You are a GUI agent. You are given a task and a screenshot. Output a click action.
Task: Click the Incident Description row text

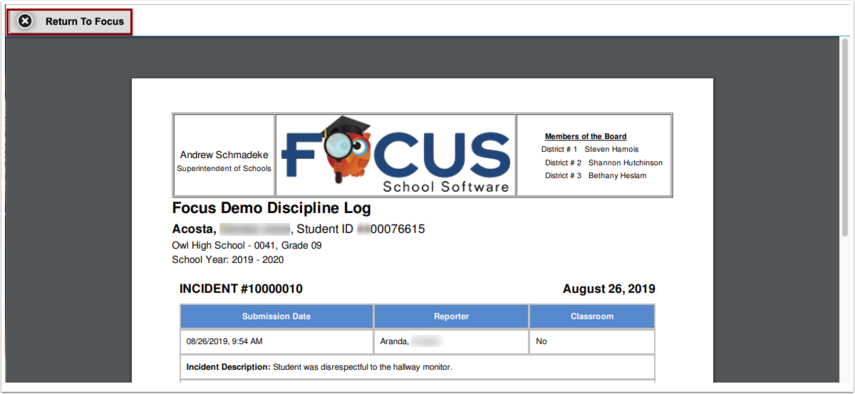click(320, 367)
